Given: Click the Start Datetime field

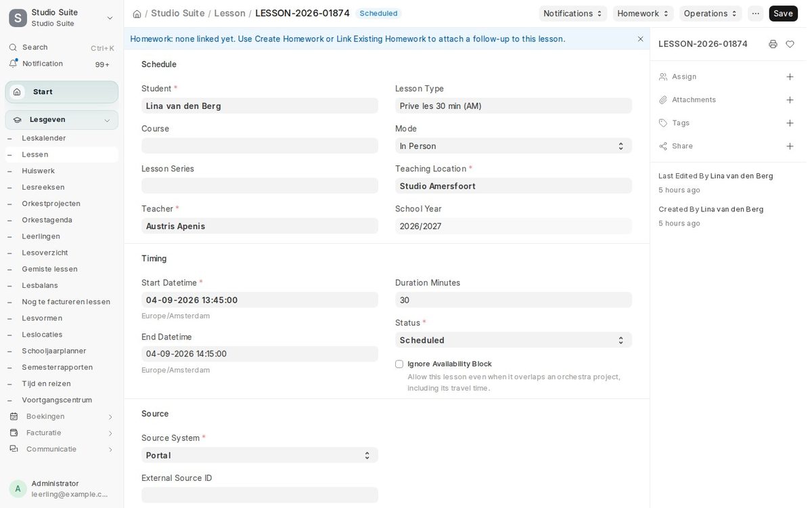Looking at the screenshot, I should click(x=260, y=300).
